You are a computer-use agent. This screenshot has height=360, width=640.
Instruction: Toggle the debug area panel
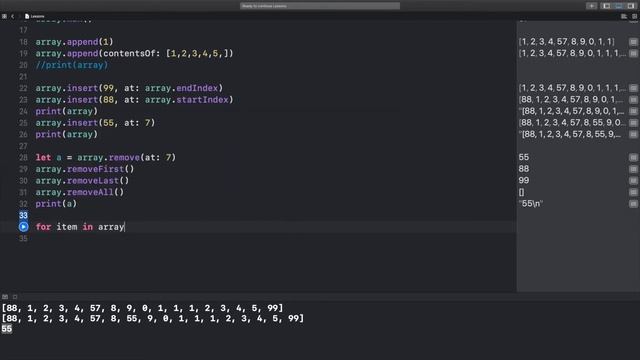619,6
